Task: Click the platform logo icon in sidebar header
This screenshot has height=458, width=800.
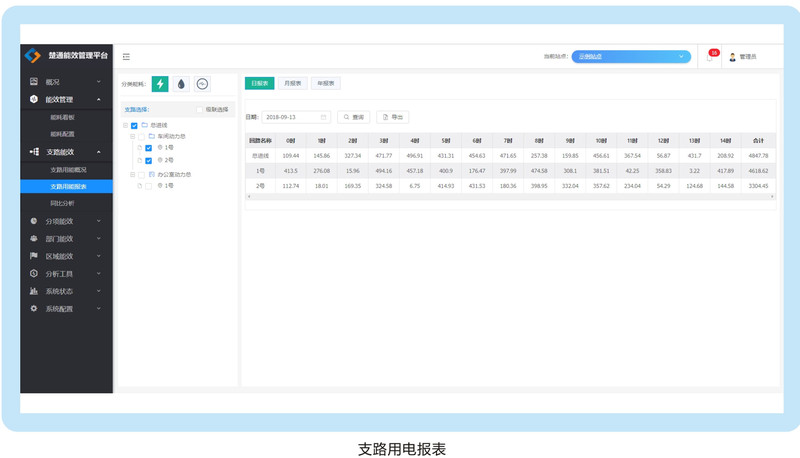Action: (33, 56)
